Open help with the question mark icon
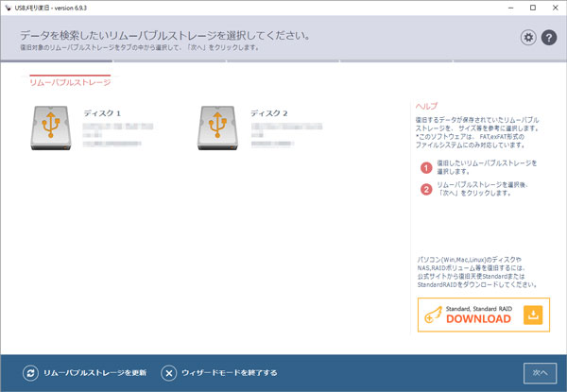 pyautogui.click(x=547, y=37)
